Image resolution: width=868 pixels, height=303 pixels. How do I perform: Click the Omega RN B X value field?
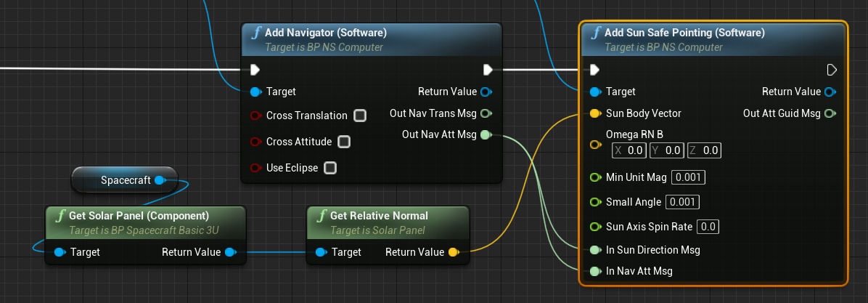pos(629,150)
